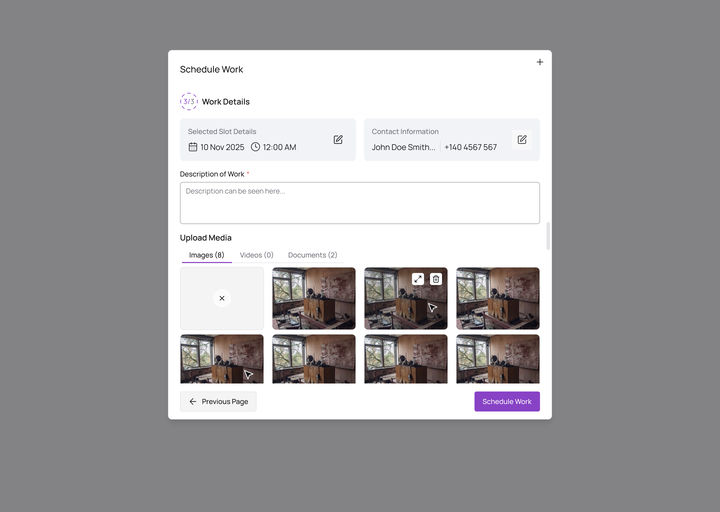Click the calendar icon beside 10 Nov 2025

coord(193,147)
